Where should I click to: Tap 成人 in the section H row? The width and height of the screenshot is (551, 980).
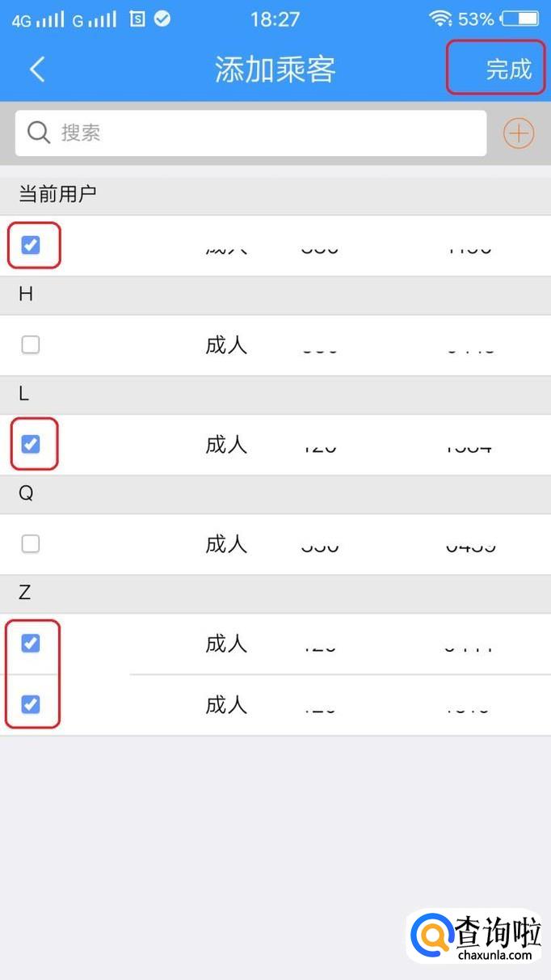coord(226,345)
